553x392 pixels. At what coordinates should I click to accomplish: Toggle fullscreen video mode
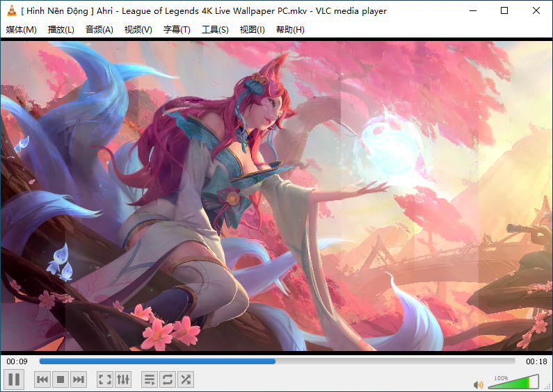pyautogui.click(x=104, y=379)
